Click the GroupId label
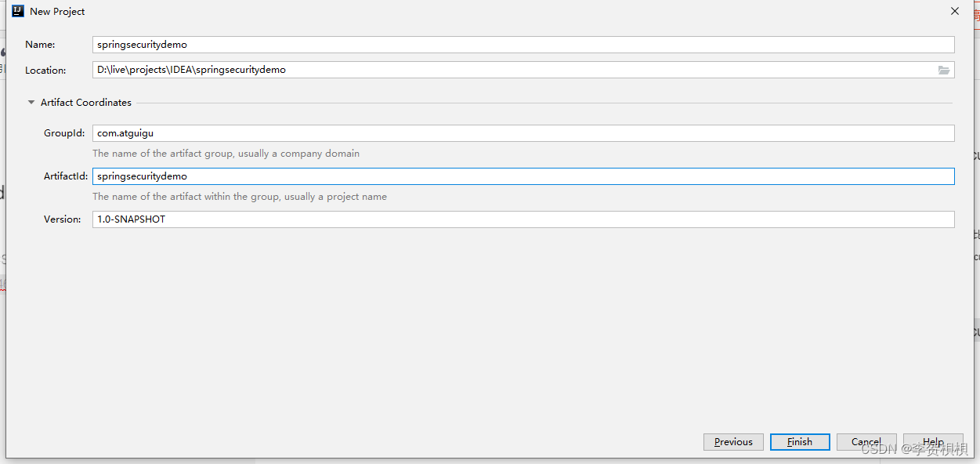This screenshot has width=980, height=464. coord(64,133)
